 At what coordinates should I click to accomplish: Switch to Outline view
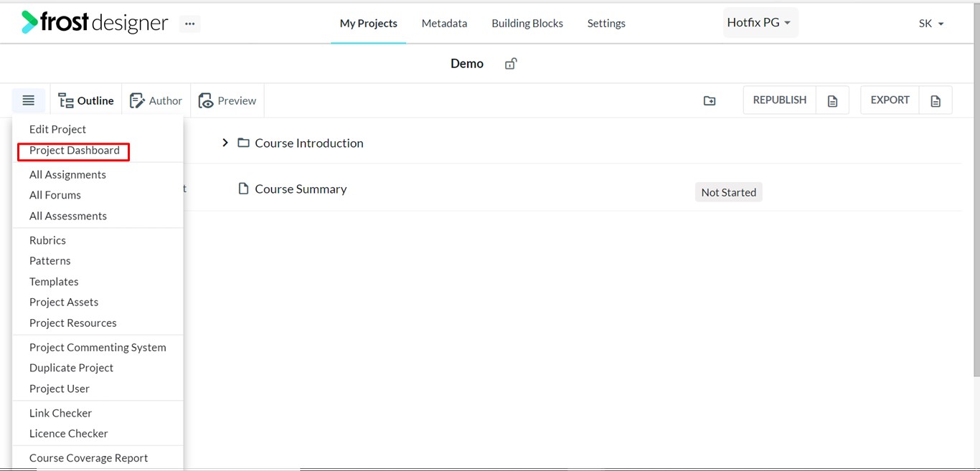point(86,100)
